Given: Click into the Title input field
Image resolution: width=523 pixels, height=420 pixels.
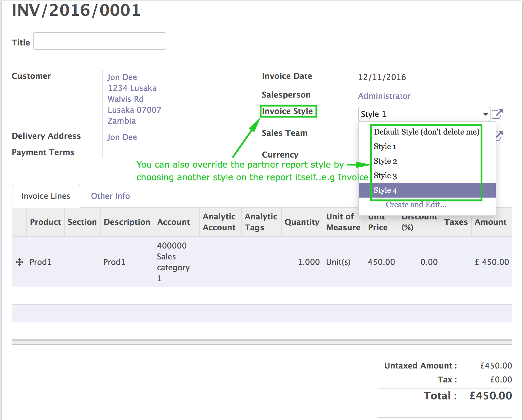Looking at the screenshot, I should (x=100, y=41).
